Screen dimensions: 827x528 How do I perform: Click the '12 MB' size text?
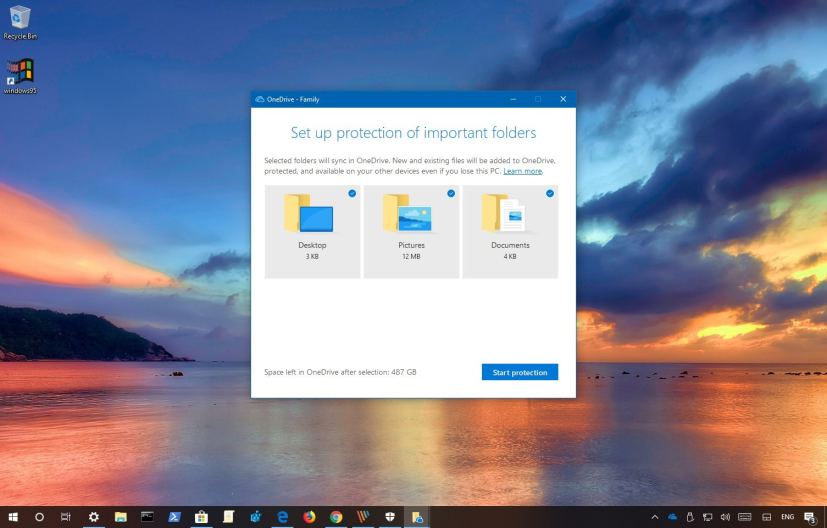point(411,256)
